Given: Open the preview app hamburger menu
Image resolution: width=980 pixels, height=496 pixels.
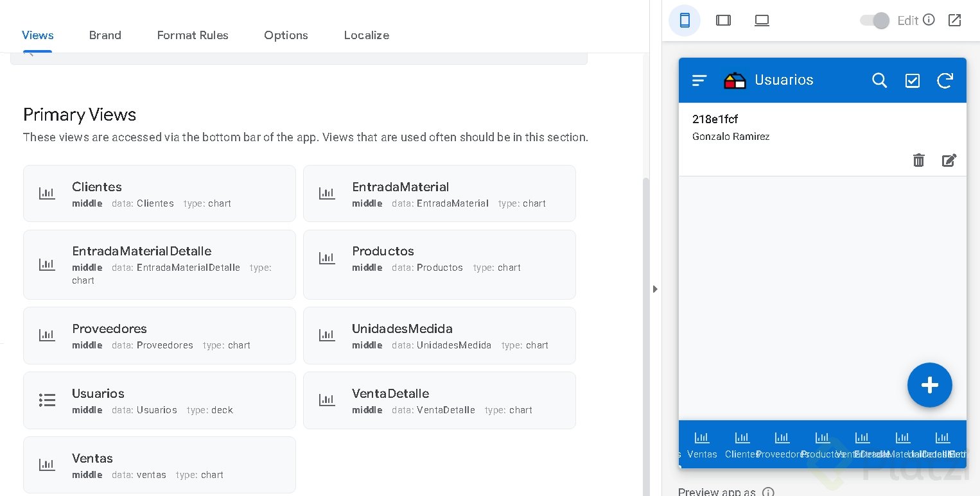Looking at the screenshot, I should (699, 80).
